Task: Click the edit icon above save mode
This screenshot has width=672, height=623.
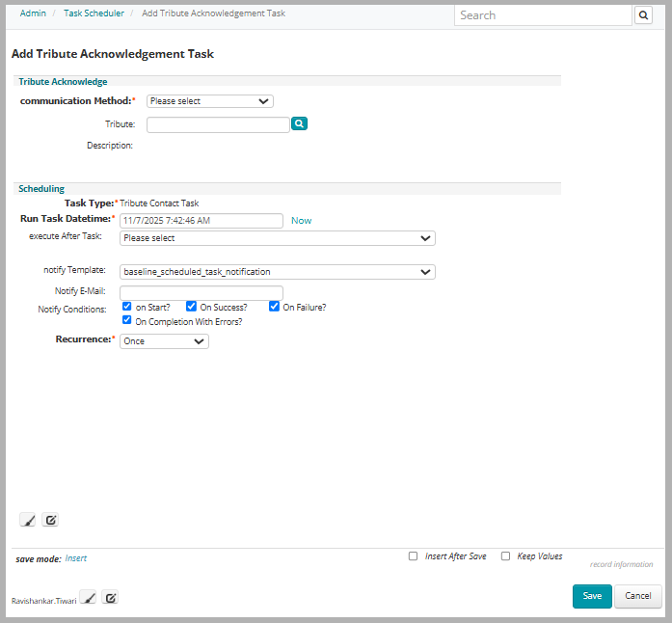Action: [x=50, y=520]
